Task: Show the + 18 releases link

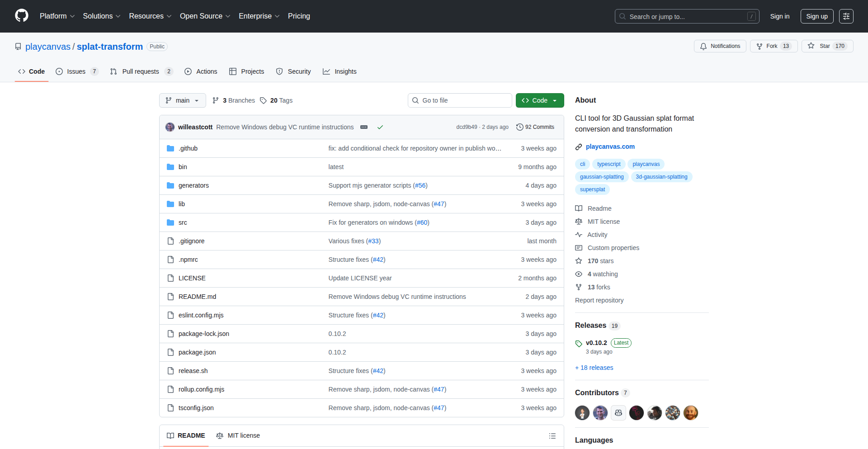Action: point(594,368)
